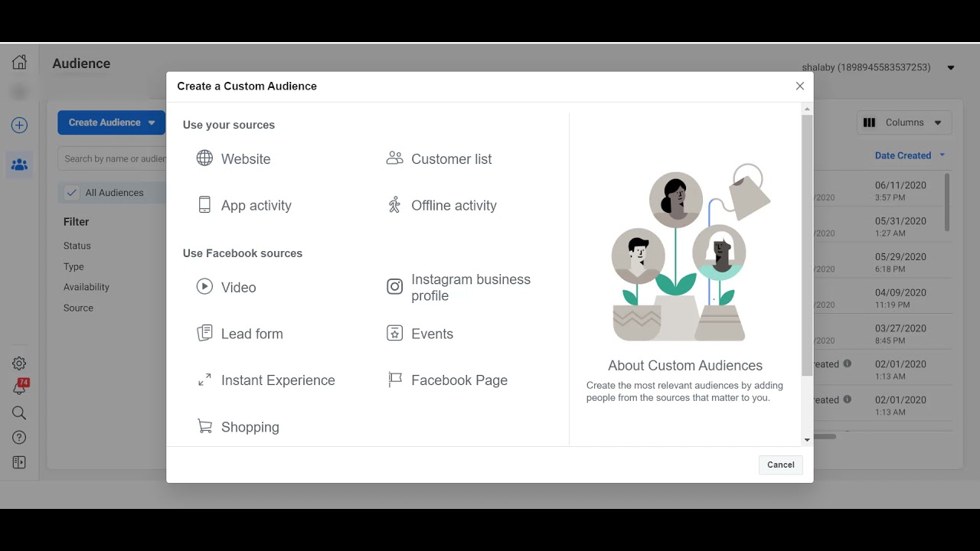The image size is (980, 551).
Task: Click the panel toggle icon at sidebar bottom
Action: (x=19, y=462)
